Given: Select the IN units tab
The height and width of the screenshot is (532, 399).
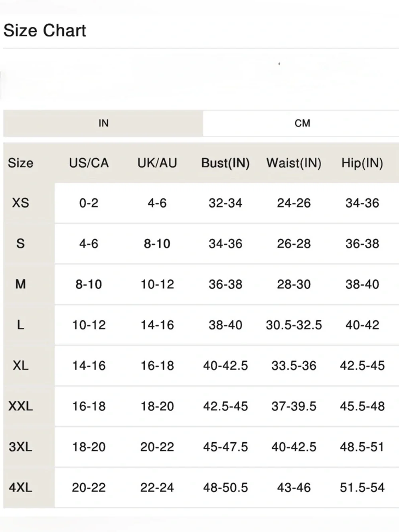Looking at the screenshot, I should click(103, 123).
